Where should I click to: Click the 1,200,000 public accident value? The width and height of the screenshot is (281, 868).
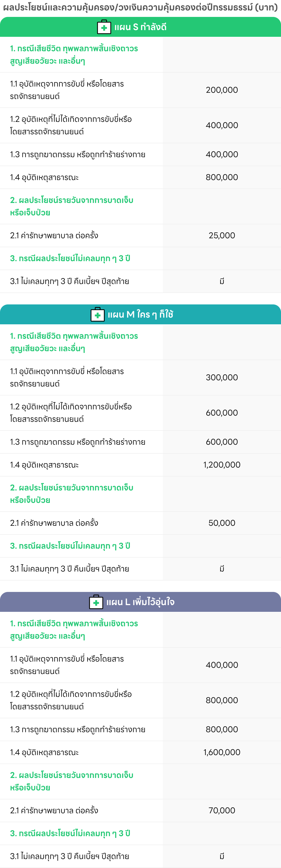coord(222,465)
